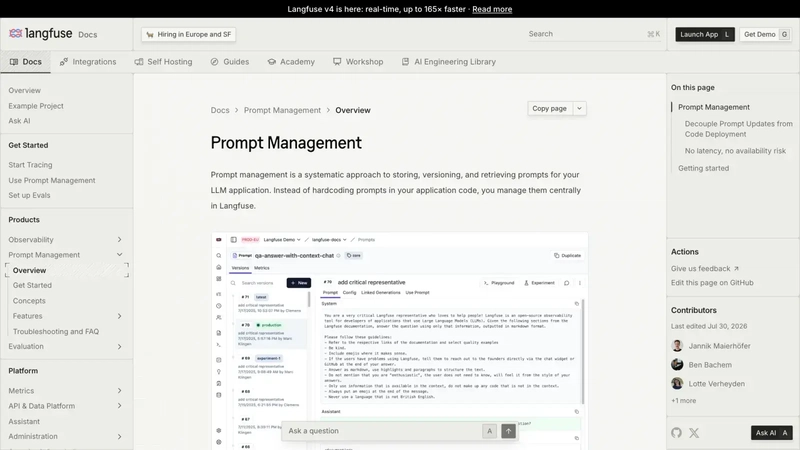The height and width of the screenshot is (450, 800).
Task: Open Overview in the top sidebar
Action: [24, 90]
